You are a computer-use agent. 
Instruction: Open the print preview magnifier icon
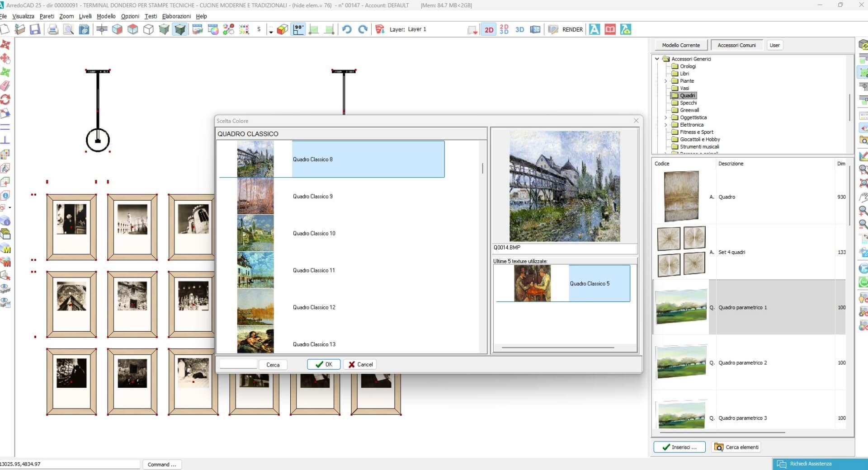tap(68, 29)
